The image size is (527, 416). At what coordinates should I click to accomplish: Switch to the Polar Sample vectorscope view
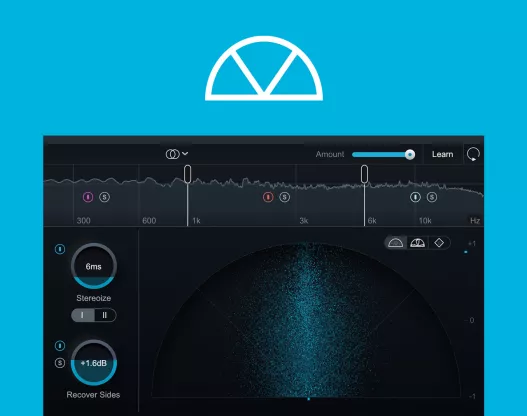click(x=396, y=243)
